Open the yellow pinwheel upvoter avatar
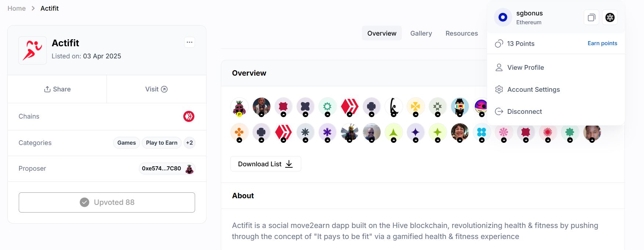The height and width of the screenshot is (250, 644). [416, 107]
